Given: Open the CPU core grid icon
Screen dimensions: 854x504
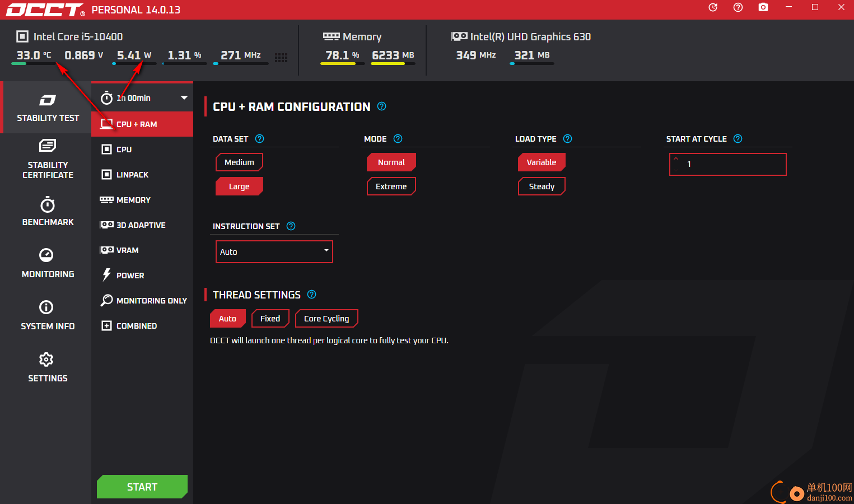Looking at the screenshot, I should tap(281, 57).
